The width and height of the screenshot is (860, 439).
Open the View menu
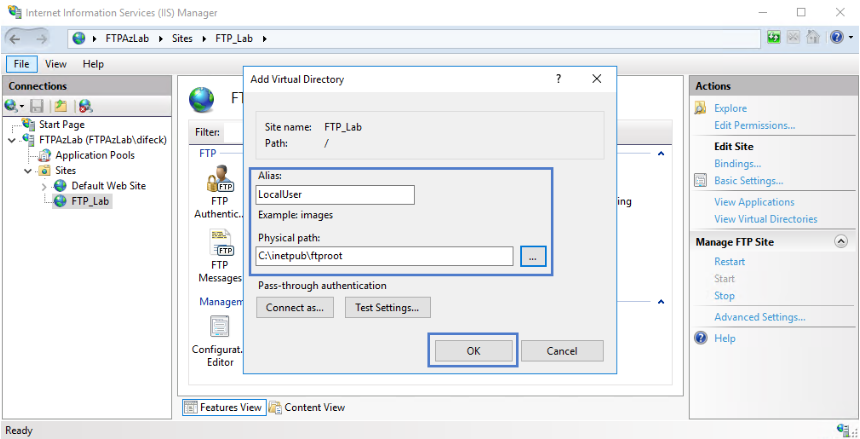tap(55, 64)
